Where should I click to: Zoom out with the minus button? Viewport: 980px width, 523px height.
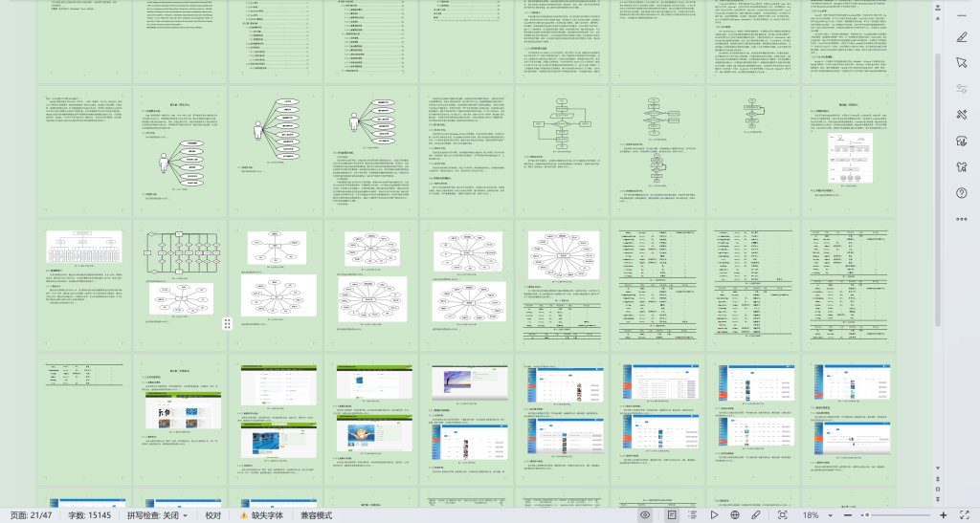(x=848, y=515)
